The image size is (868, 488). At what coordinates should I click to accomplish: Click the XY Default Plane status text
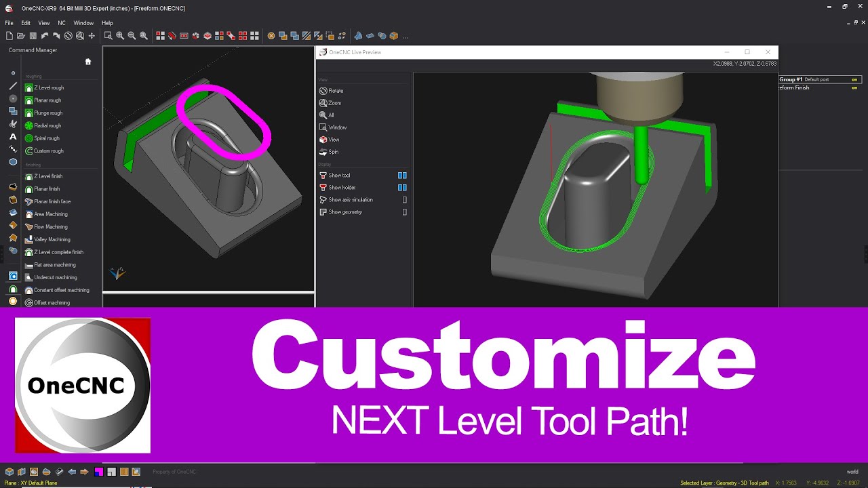click(31, 483)
